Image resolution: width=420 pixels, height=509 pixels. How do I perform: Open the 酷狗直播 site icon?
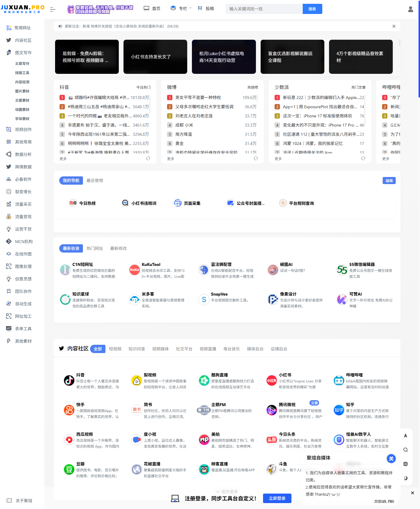[x=204, y=380]
